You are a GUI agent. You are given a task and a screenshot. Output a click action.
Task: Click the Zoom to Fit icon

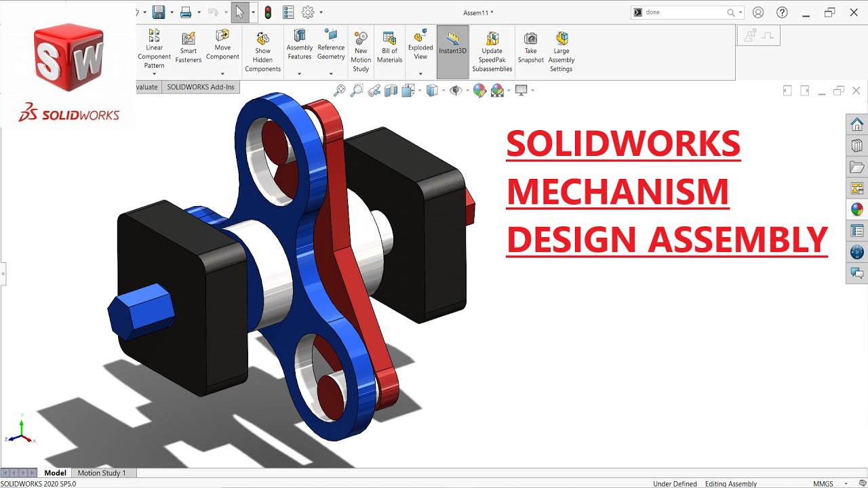point(340,90)
